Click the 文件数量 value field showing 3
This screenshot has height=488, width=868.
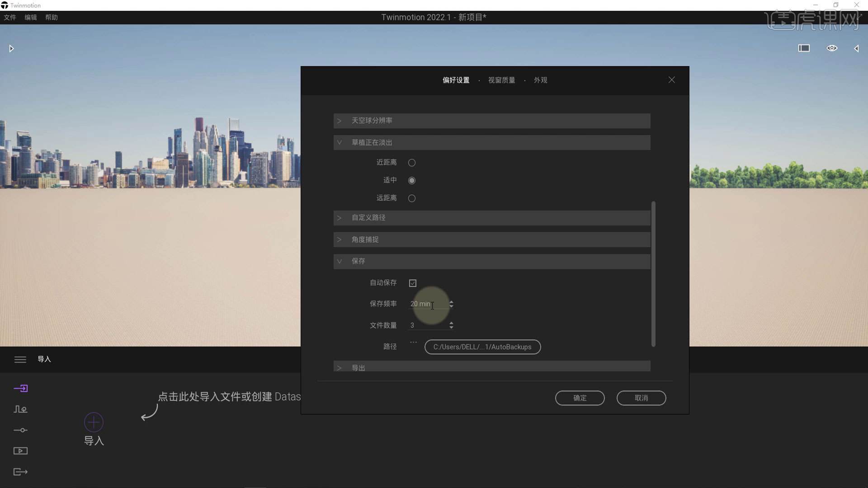pos(428,325)
